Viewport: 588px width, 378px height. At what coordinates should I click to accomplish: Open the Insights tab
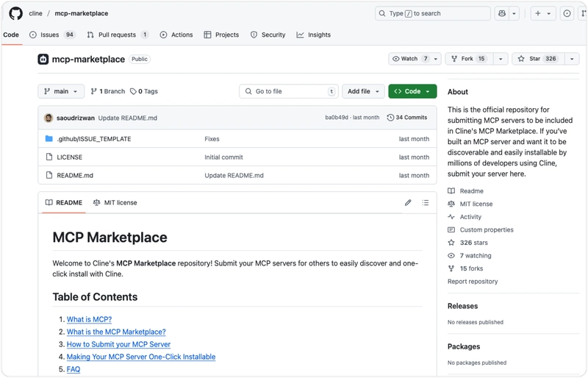click(x=314, y=35)
